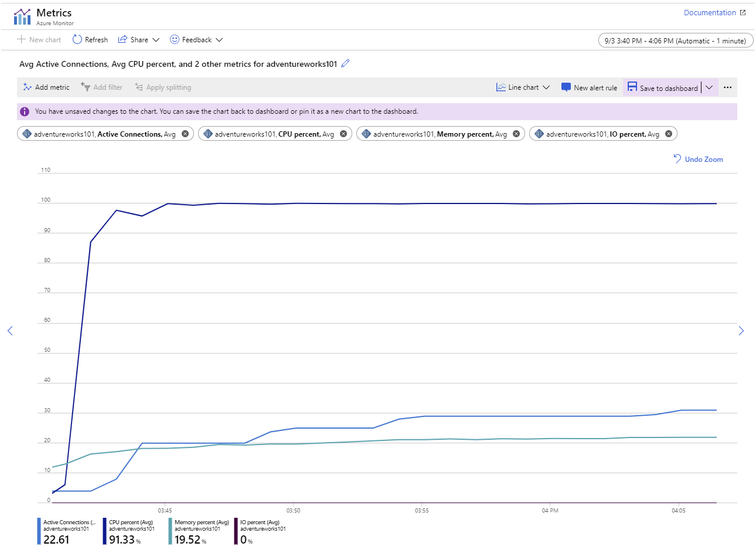Click New alert rule text
Screen dimensions: 756x560
pos(595,87)
